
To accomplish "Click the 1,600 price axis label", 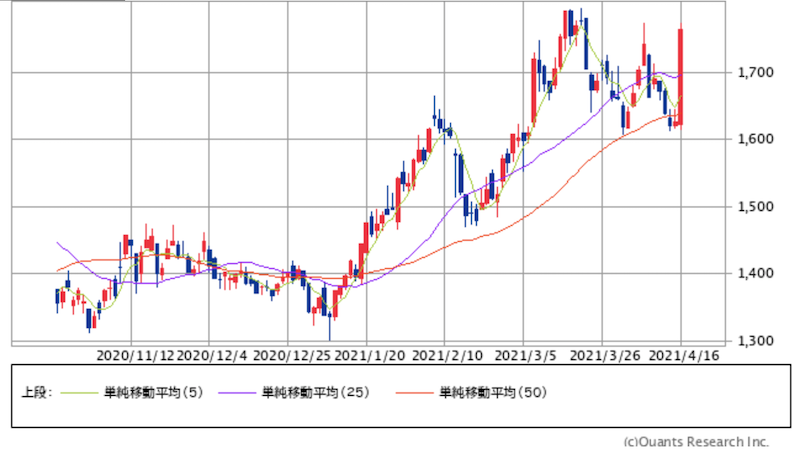I will [756, 139].
